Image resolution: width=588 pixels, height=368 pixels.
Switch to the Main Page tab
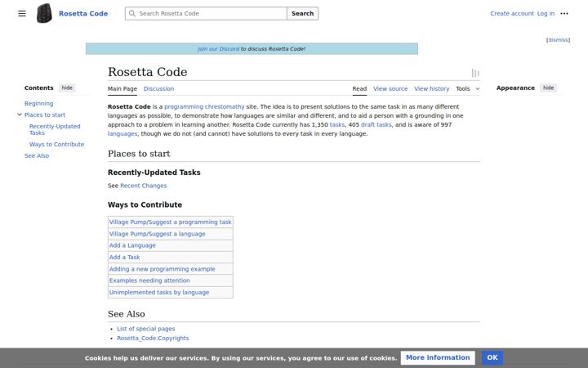pos(122,88)
